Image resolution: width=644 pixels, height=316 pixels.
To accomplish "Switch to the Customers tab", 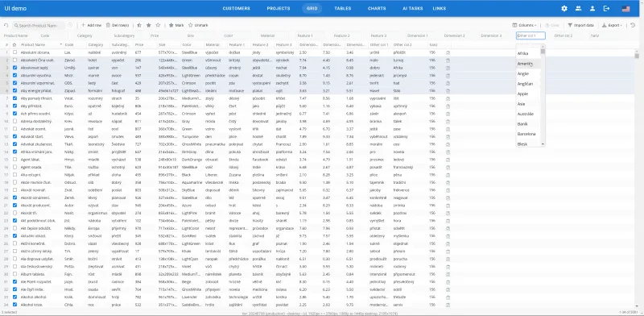I will (x=236, y=8).
